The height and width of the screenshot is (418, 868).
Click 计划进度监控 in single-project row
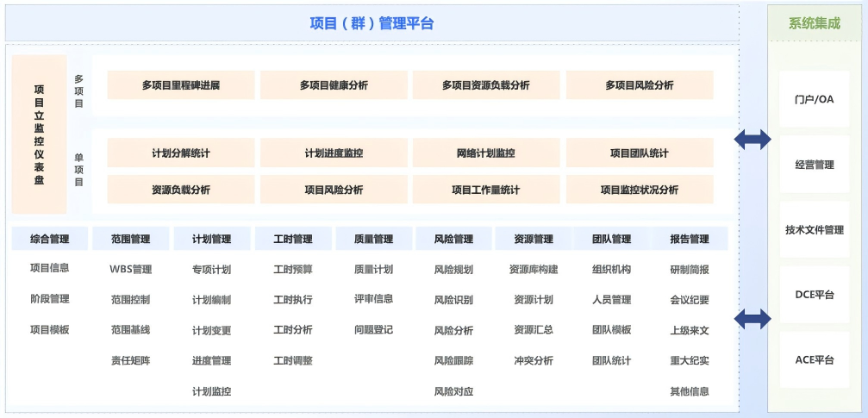click(x=334, y=153)
